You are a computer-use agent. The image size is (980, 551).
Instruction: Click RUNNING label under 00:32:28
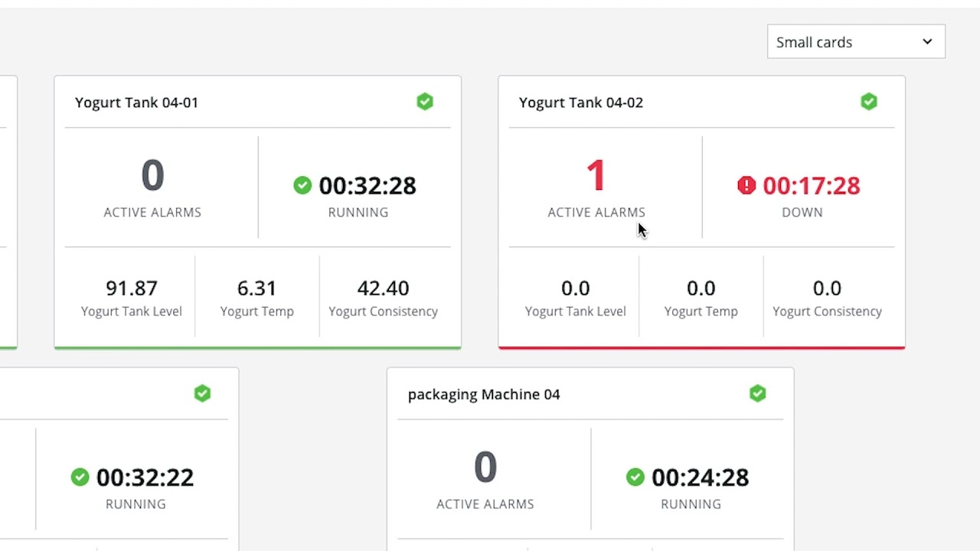tap(358, 212)
